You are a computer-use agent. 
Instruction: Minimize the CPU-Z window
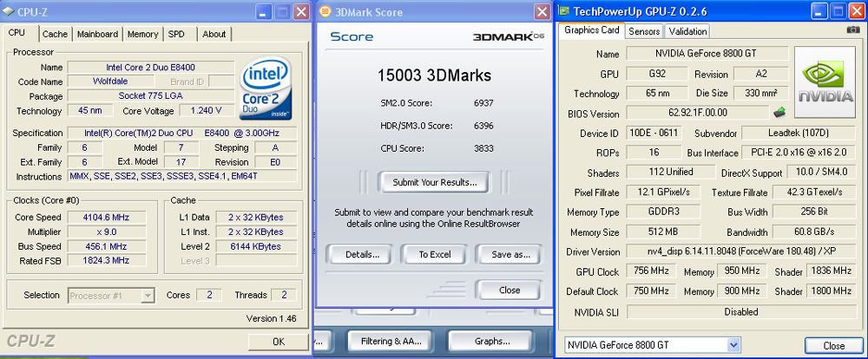click(x=265, y=11)
